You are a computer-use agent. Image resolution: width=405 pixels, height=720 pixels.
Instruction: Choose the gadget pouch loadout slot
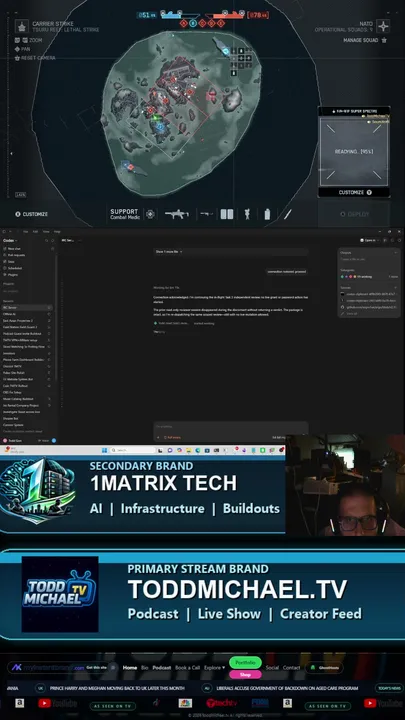(x=227, y=214)
